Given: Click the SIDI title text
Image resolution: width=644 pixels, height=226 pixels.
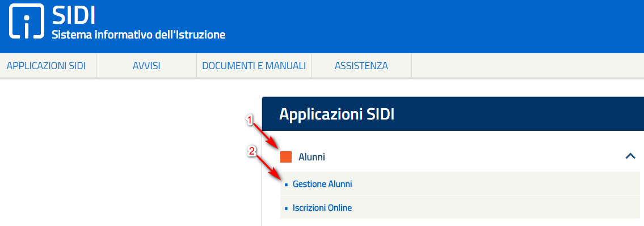Looking at the screenshot, I should point(74,15).
